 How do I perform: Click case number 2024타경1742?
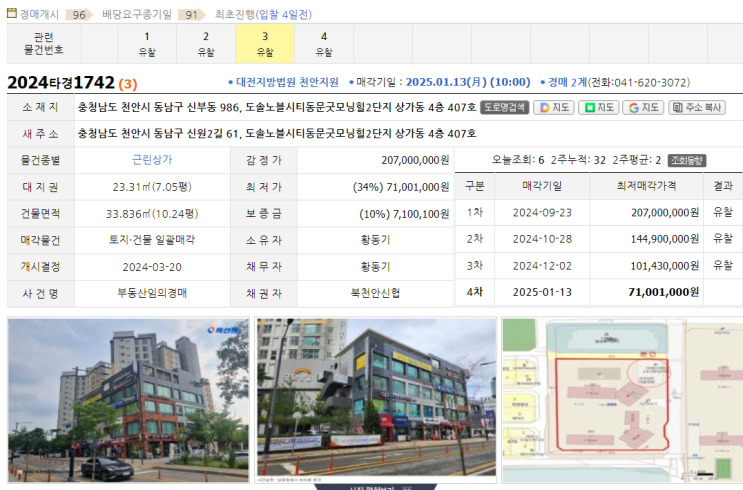pos(61,82)
